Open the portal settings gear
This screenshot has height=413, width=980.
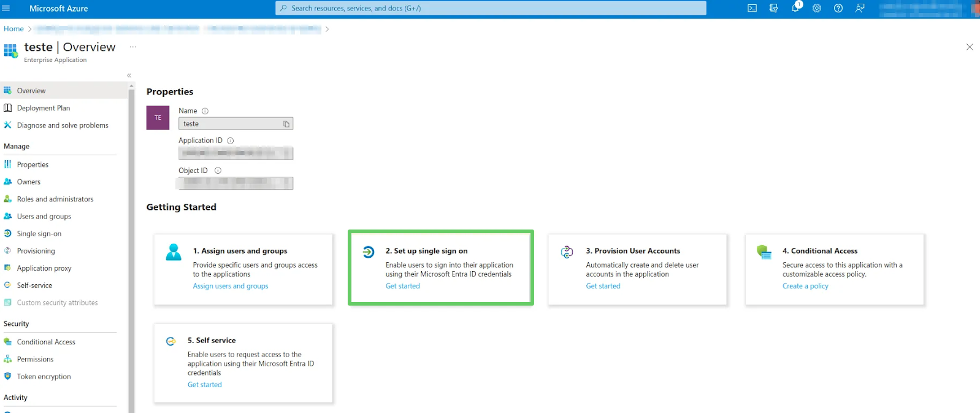click(817, 9)
